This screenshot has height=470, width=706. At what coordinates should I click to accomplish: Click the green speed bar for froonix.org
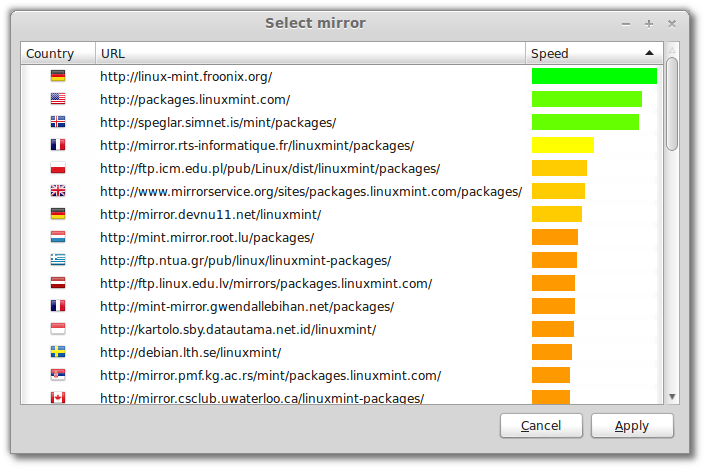[594, 76]
